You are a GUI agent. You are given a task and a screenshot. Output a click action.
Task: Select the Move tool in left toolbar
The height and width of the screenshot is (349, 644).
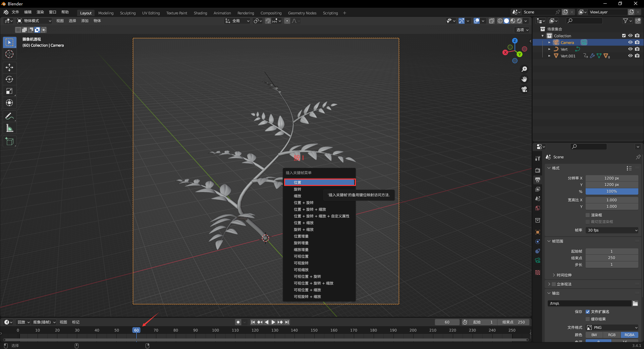(9, 67)
